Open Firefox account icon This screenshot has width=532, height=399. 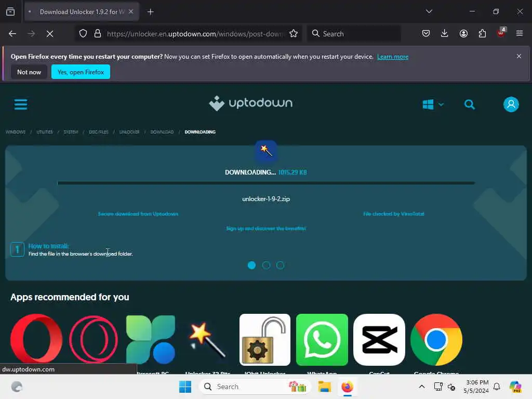[x=463, y=33]
